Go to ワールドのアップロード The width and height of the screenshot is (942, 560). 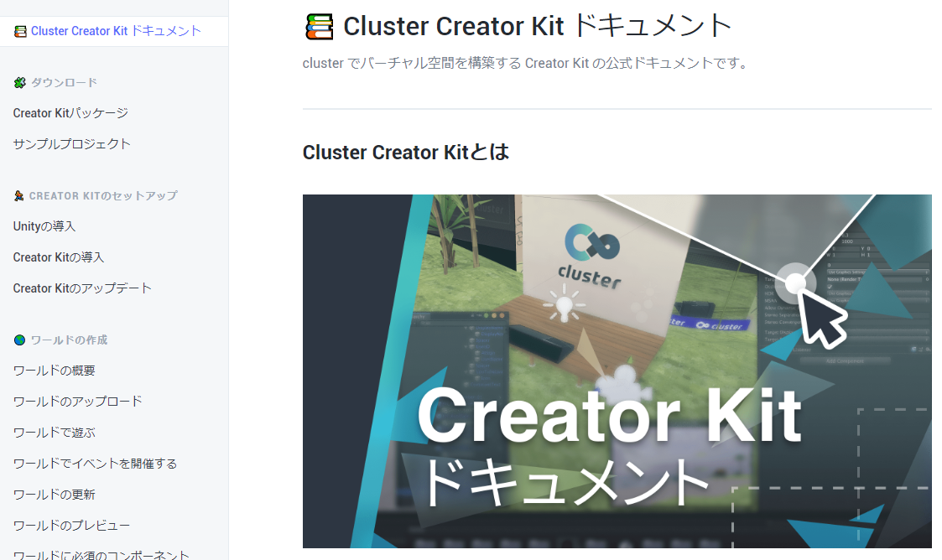(77, 402)
